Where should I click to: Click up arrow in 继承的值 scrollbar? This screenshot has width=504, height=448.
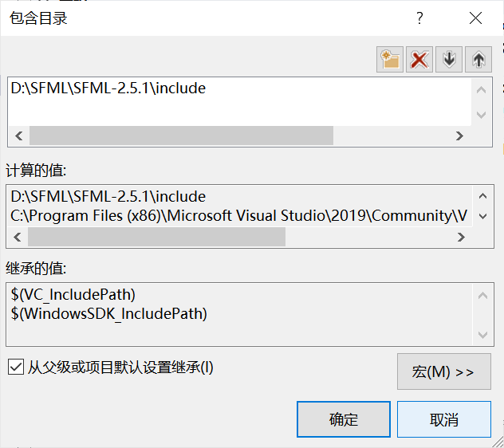(x=482, y=296)
